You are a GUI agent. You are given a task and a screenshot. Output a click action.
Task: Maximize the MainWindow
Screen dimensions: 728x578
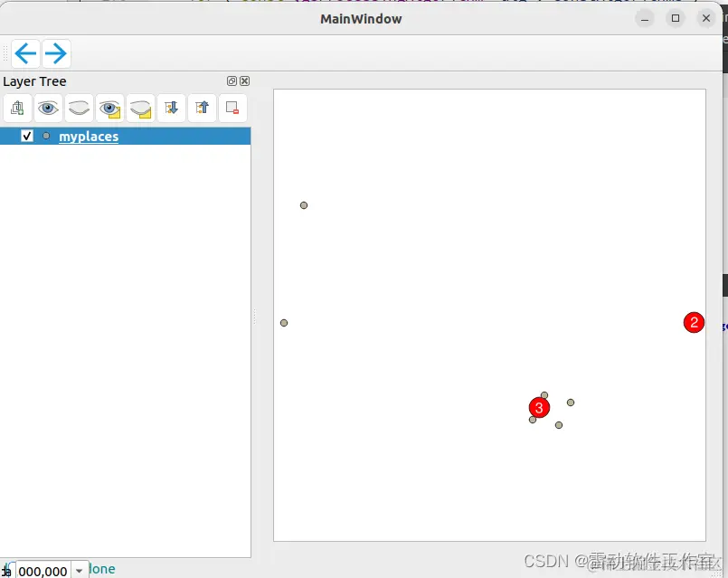point(676,19)
